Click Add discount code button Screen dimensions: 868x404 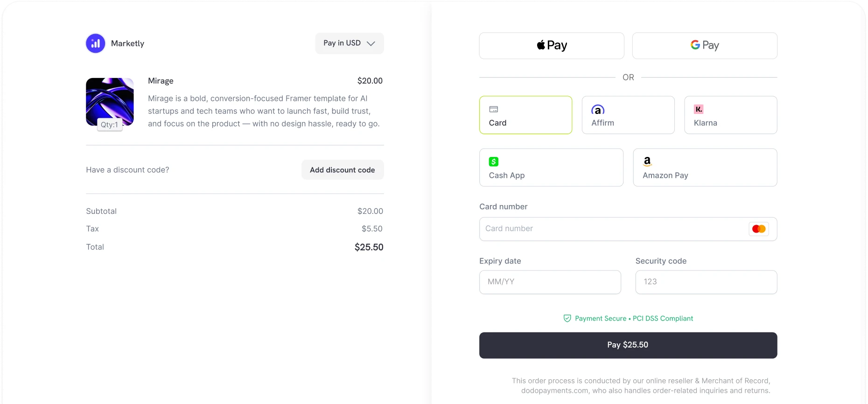[x=343, y=170]
